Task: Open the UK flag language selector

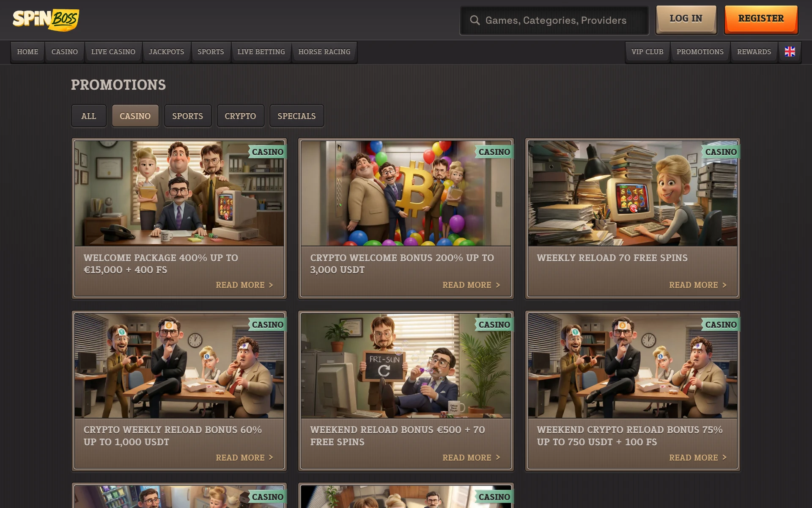Action: click(x=790, y=52)
